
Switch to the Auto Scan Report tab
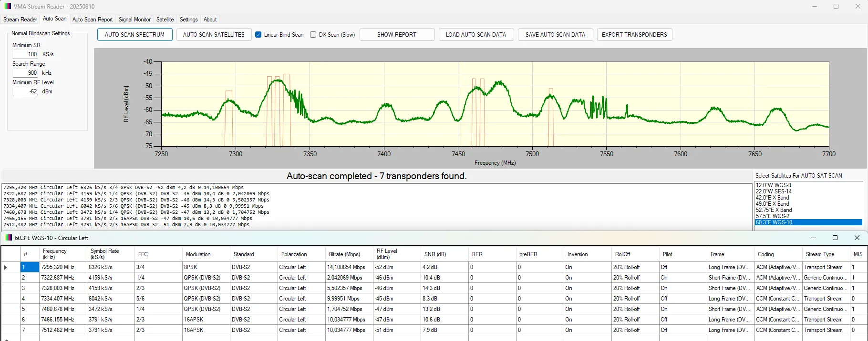coord(93,20)
